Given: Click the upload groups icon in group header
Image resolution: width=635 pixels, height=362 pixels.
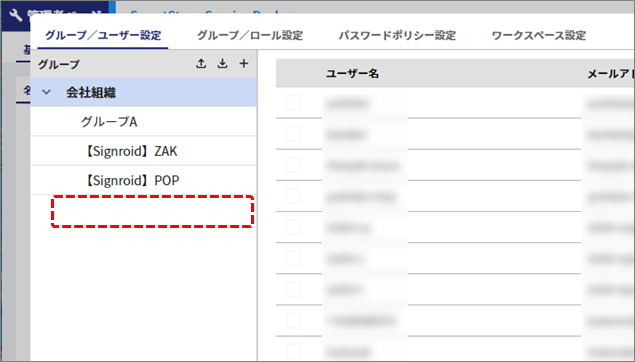Looking at the screenshot, I should (x=201, y=64).
